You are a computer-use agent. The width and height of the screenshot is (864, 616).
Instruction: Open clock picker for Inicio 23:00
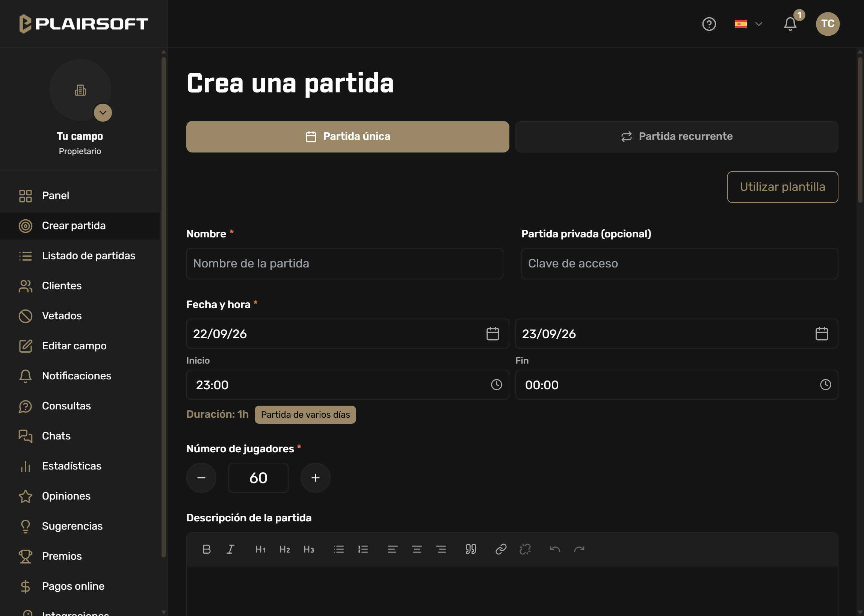point(497,385)
